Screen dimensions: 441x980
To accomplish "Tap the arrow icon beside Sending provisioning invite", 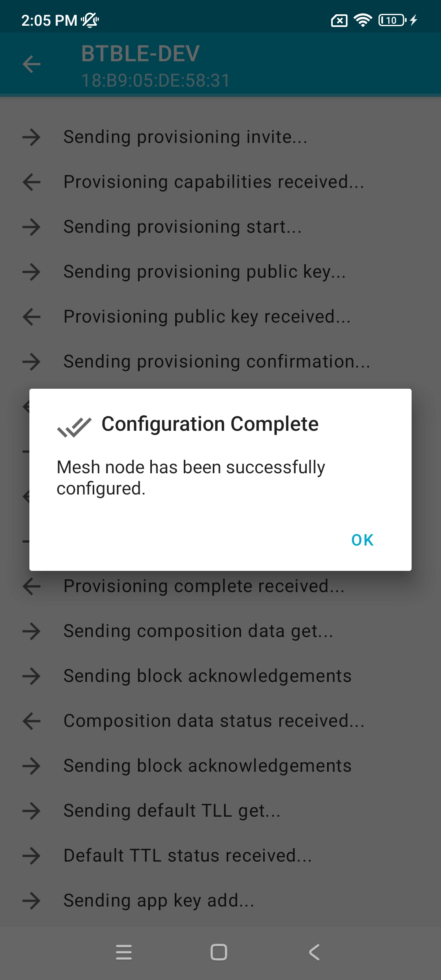I will pyautogui.click(x=31, y=137).
